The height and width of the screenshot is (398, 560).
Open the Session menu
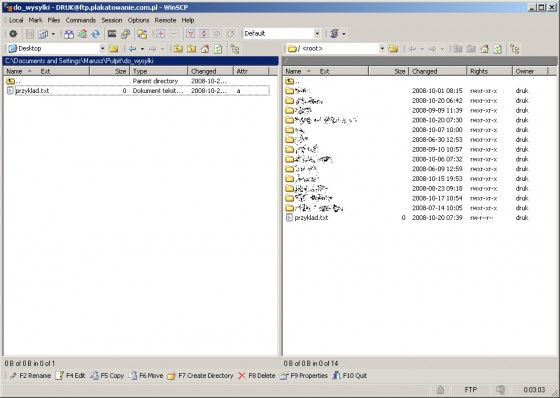click(112, 20)
